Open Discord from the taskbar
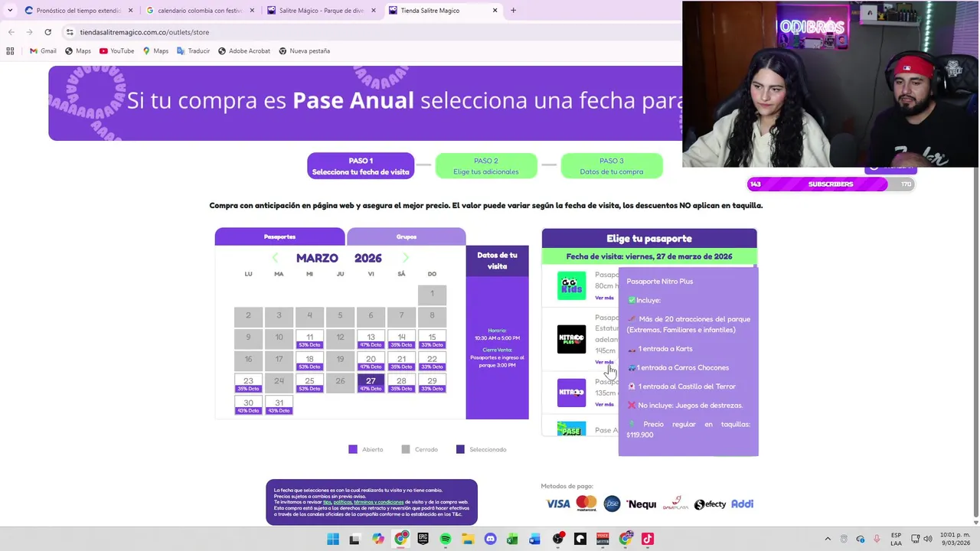 491,539
